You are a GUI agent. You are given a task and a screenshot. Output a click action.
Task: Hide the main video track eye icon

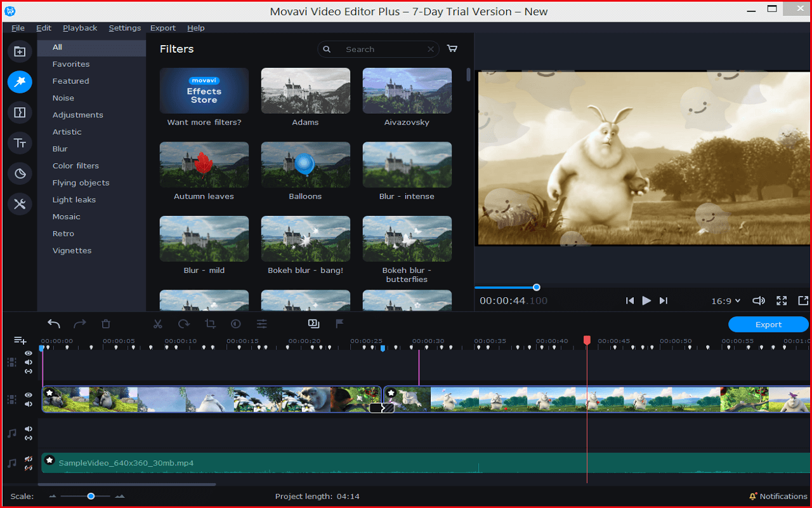pos(29,395)
